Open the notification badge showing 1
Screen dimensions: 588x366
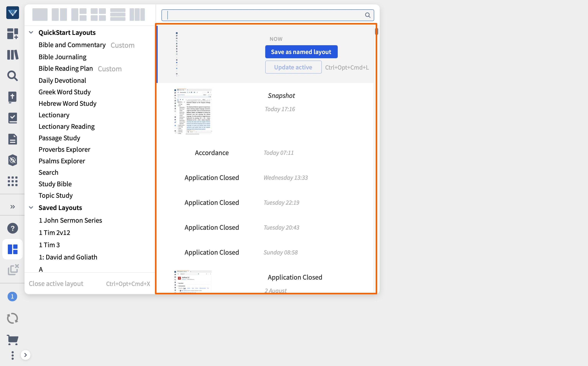[x=12, y=296]
